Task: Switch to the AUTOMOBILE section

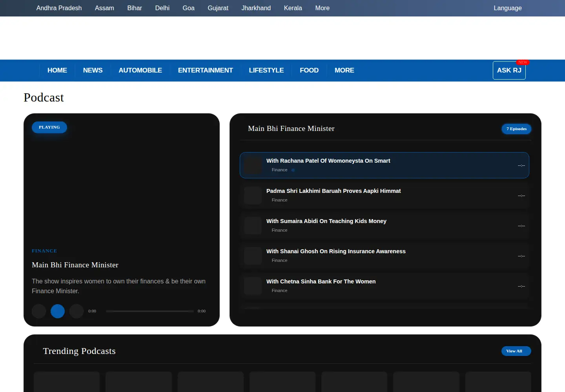Action: coord(140,70)
